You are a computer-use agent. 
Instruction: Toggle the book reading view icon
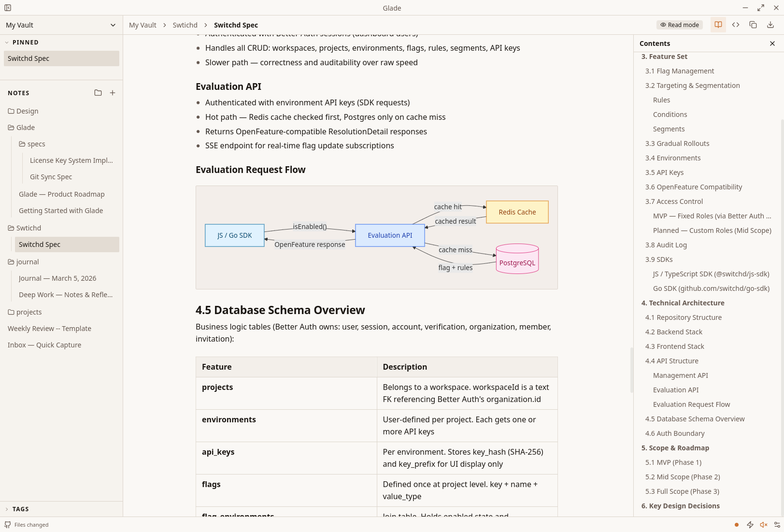coord(718,25)
